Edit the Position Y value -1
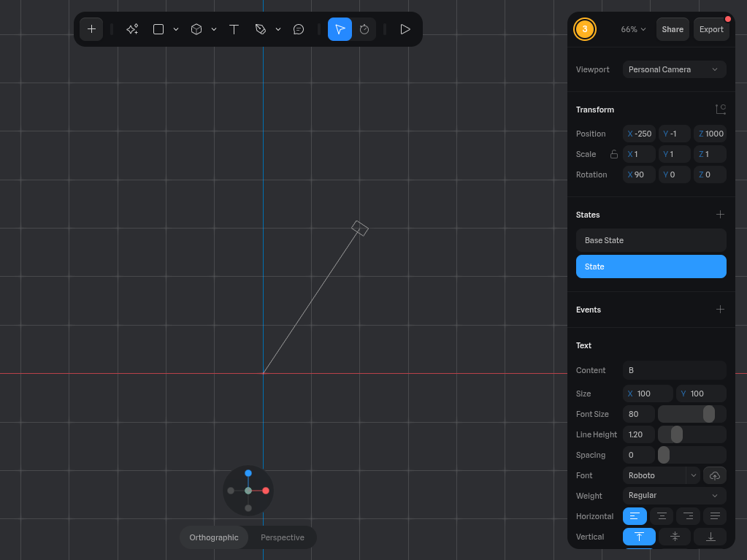This screenshot has width=747, height=560. point(675,134)
